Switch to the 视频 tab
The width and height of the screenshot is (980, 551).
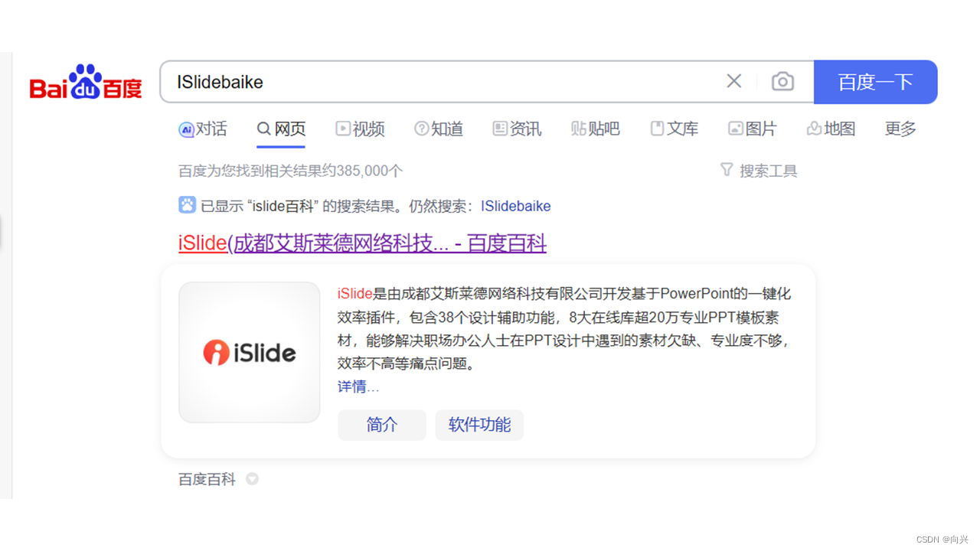tap(360, 129)
